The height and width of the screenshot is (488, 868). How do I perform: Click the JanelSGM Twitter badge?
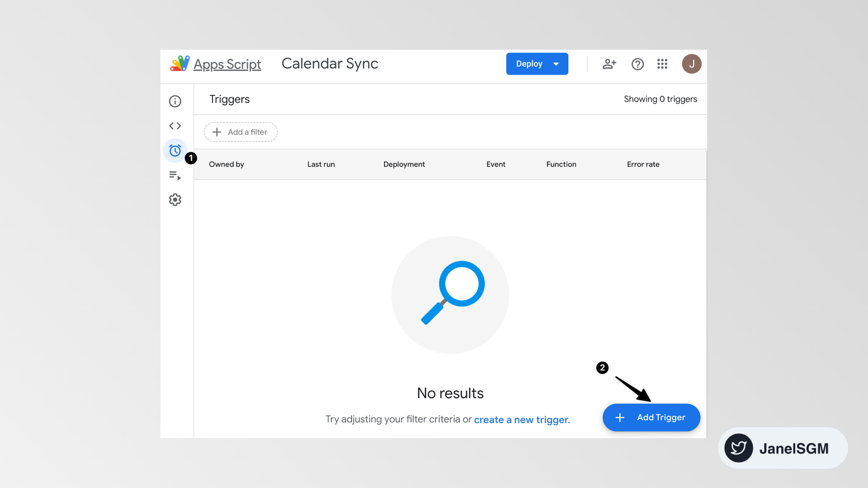[783, 448]
